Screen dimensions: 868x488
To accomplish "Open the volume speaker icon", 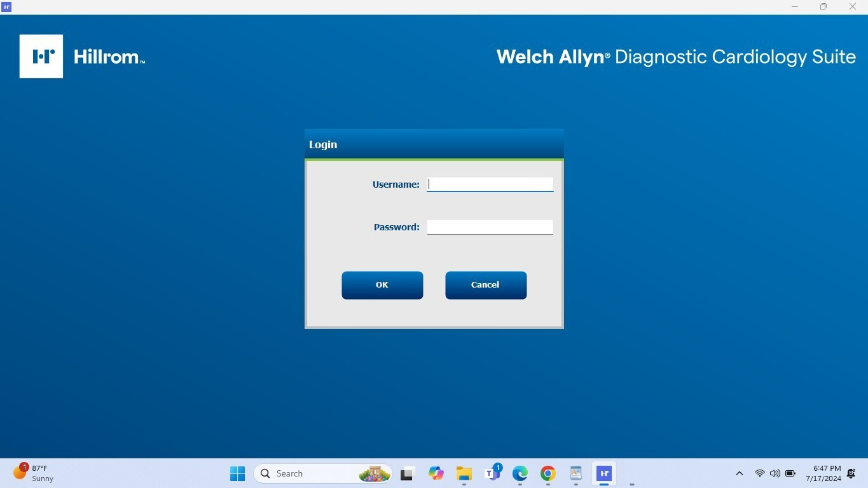I will 775,473.
